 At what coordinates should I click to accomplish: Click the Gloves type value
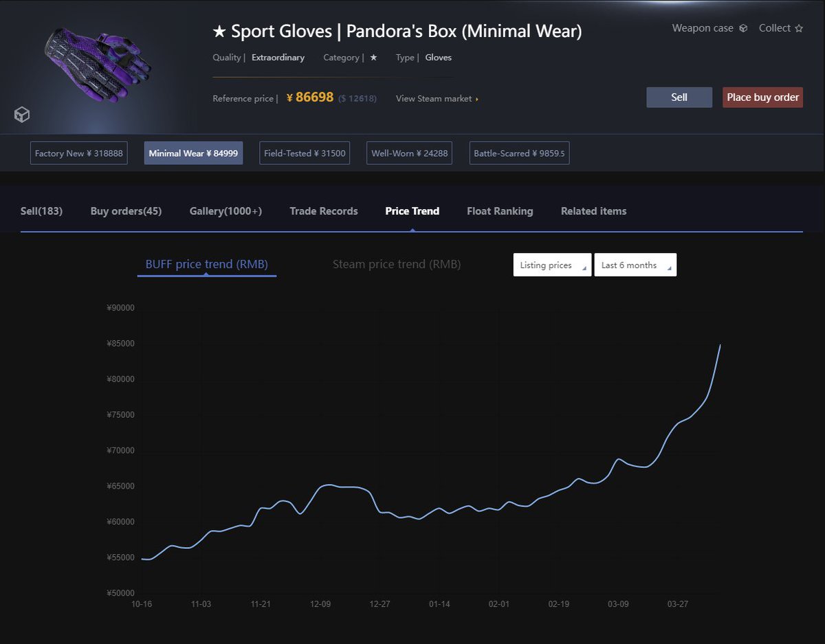[x=439, y=58]
